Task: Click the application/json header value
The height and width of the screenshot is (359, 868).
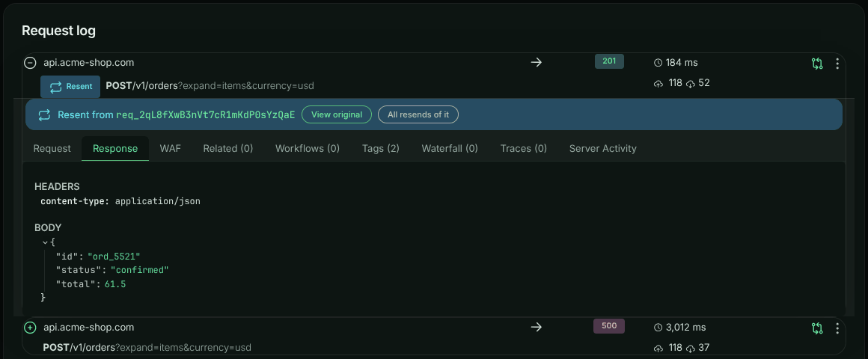Action: tap(158, 201)
